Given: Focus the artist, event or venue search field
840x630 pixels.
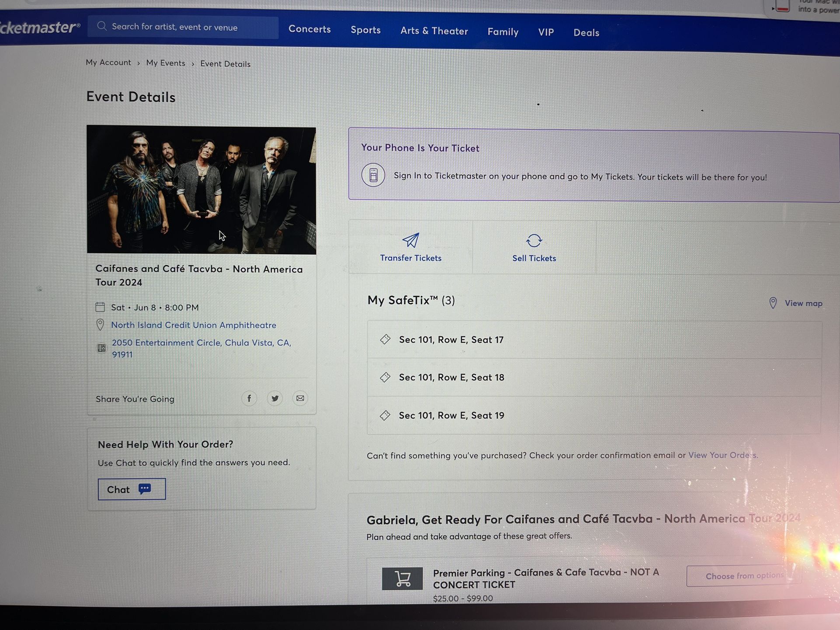Looking at the screenshot, I should click(x=183, y=27).
